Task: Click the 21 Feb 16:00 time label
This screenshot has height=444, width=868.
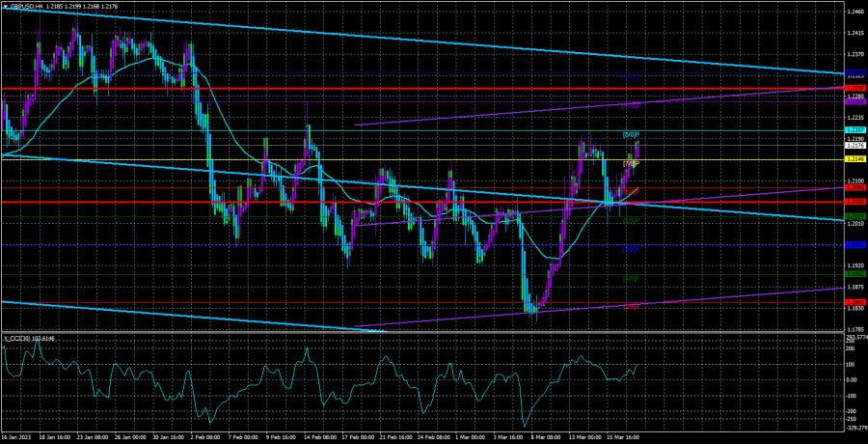Action: tap(394, 437)
